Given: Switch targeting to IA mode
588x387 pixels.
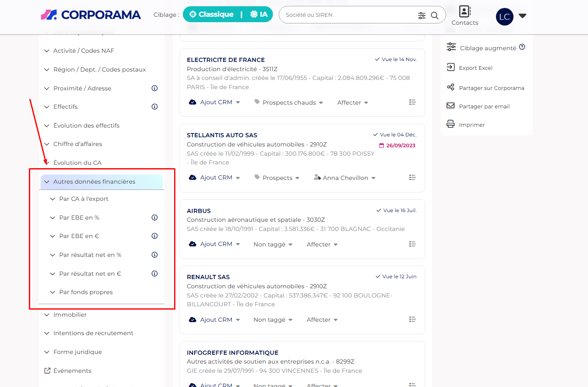Looking at the screenshot, I should (259, 15).
